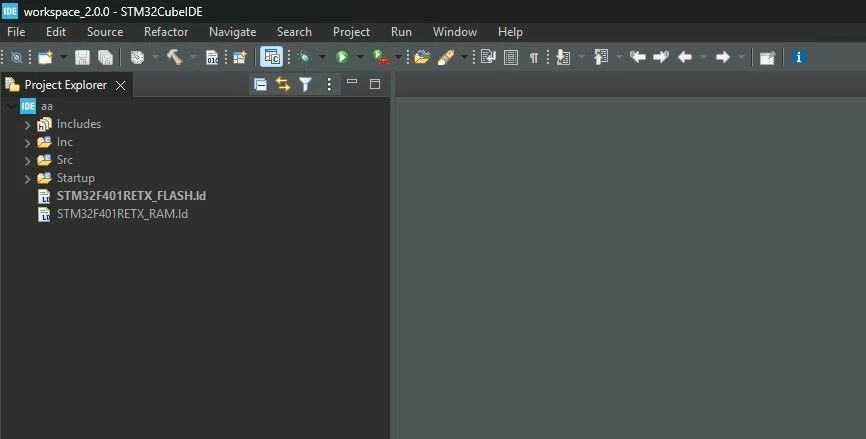This screenshot has height=439, width=866.
Task: Click the Back navigation arrow
Action: [685, 57]
